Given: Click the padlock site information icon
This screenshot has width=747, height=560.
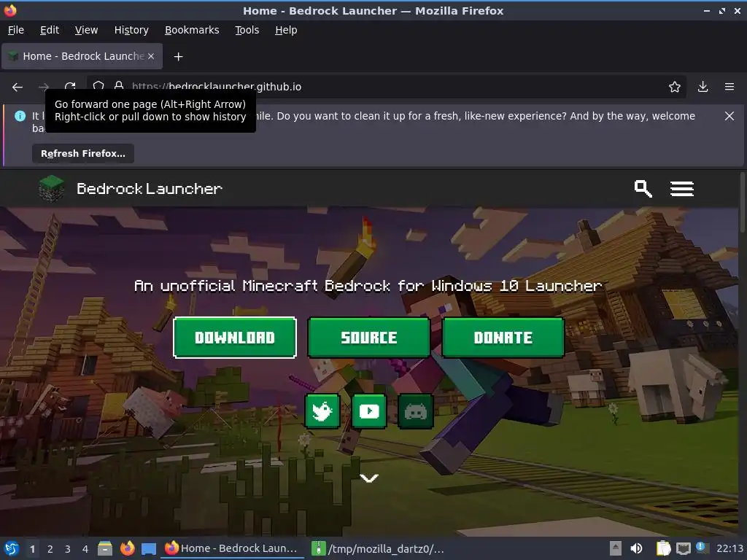Looking at the screenshot, I should (119, 85).
